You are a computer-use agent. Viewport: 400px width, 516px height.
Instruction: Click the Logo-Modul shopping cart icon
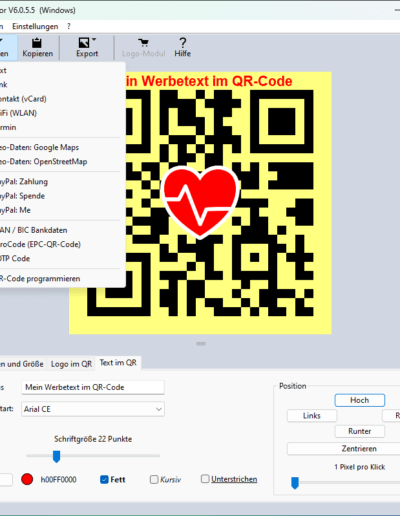[143, 43]
